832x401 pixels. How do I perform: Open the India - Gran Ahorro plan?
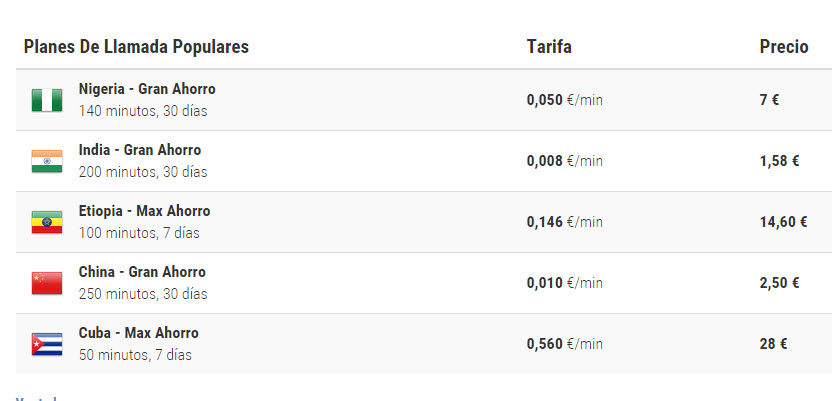(x=140, y=150)
